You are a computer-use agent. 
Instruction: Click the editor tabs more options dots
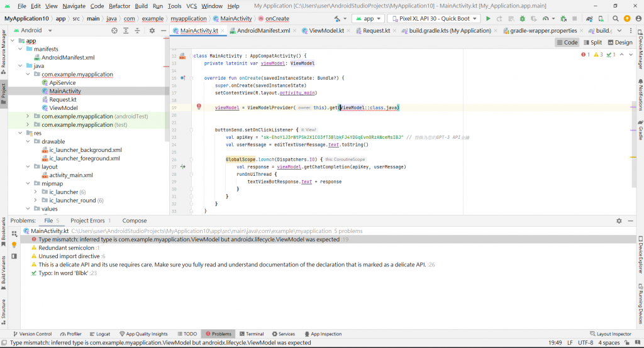(x=631, y=31)
